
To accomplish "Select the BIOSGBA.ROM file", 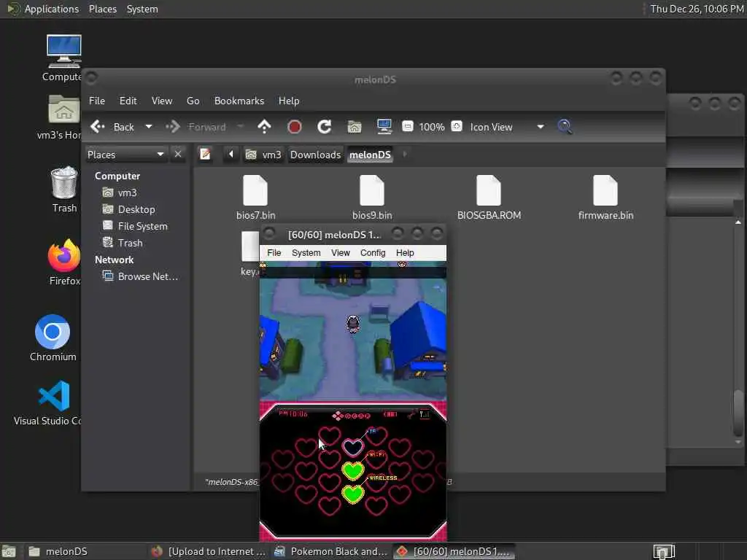I will pyautogui.click(x=489, y=197).
